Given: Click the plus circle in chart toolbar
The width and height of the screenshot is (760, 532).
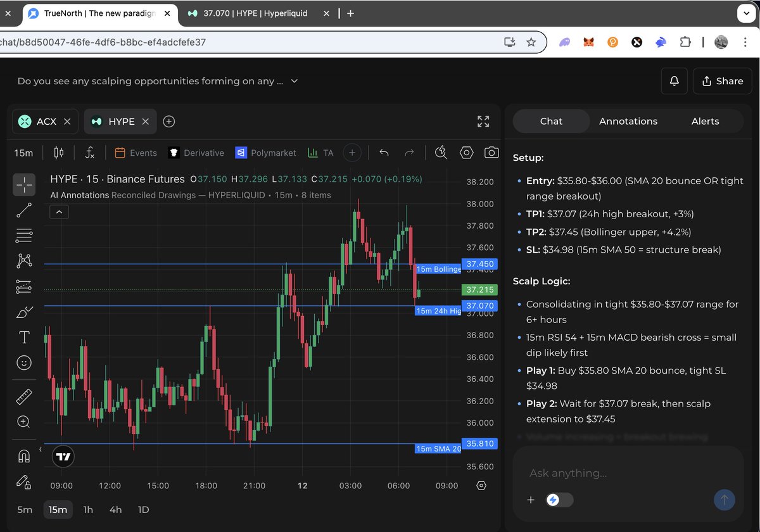Looking at the screenshot, I should (352, 153).
